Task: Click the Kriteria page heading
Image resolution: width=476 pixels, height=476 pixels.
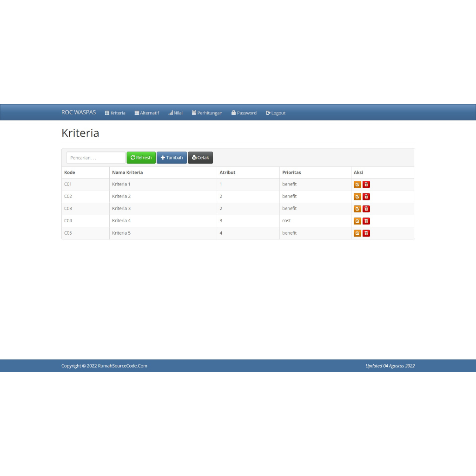Action: pyautogui.click(x=80, y=133)
